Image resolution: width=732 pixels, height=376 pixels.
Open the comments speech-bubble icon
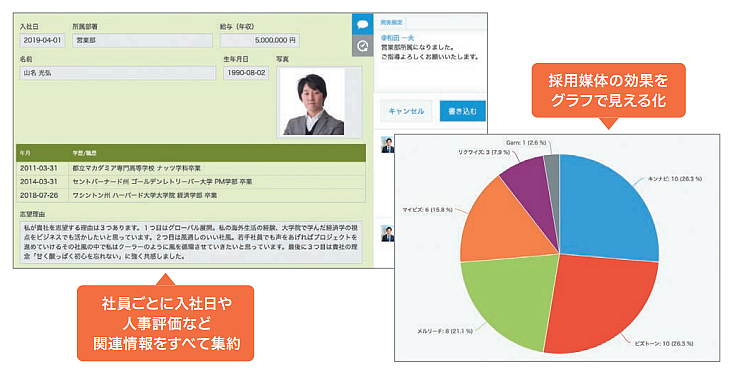[362, 25]
